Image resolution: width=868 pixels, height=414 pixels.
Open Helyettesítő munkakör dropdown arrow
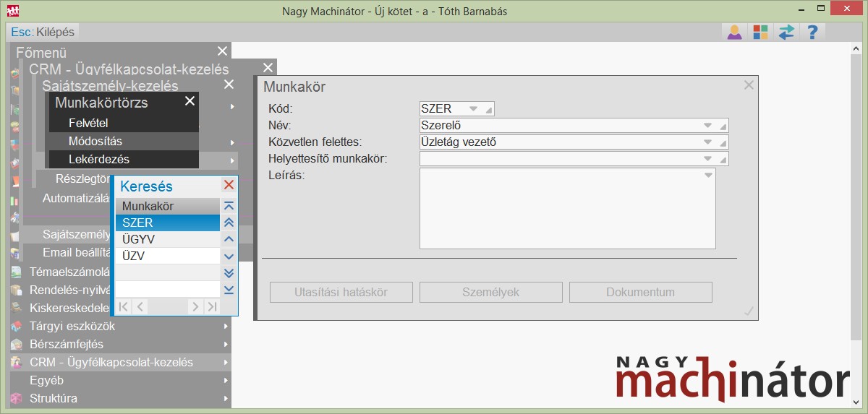pos(707,158)
